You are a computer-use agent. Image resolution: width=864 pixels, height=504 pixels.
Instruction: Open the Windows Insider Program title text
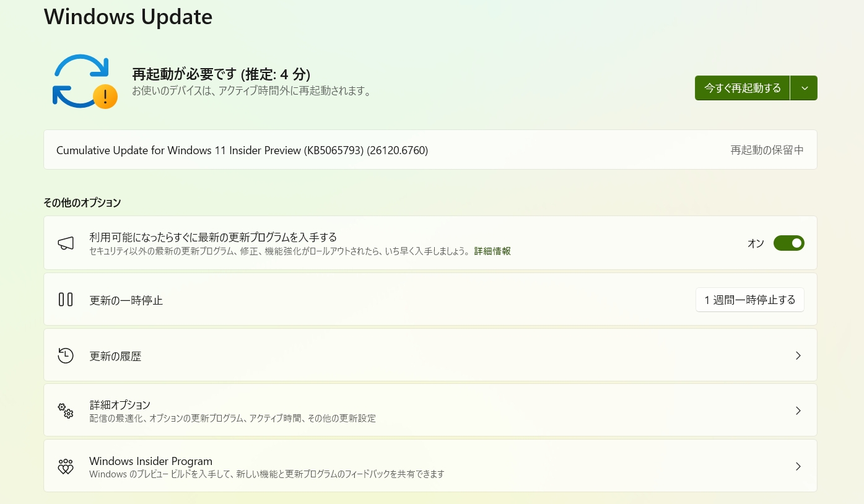pos(151,461)
